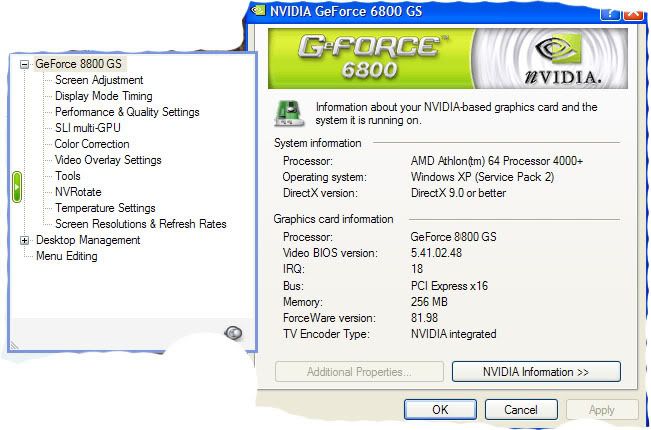Click the round NVIDIA icon in tree panel
Image resolution: width=651 pixels, height=430 pixels.
click(233, 332)
